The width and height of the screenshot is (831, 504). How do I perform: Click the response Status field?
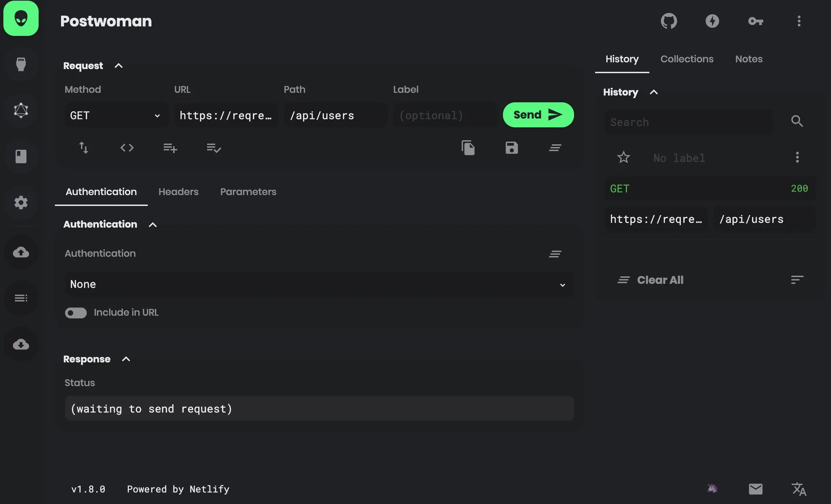(x=319, y=408)
